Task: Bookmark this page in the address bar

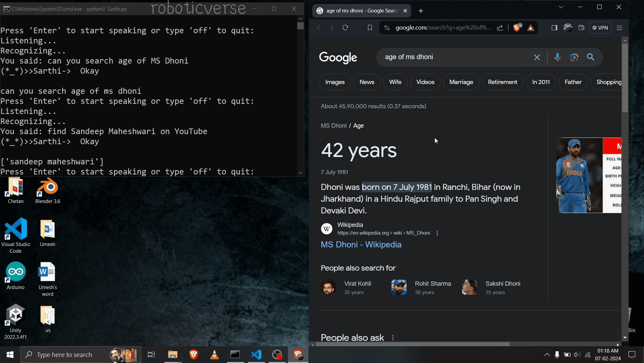Action: click(x=370, y=28)
